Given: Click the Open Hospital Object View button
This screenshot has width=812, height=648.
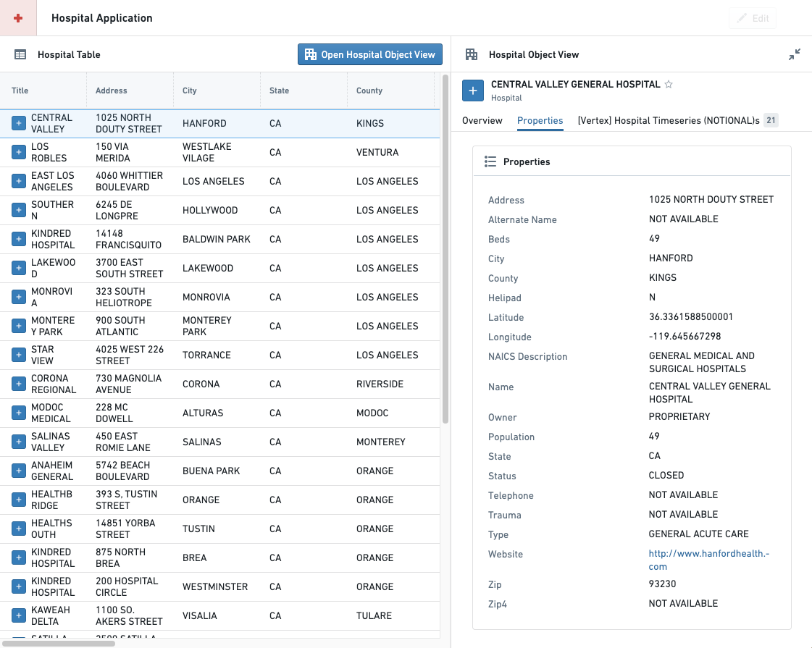Looking at the screenshot, I should pyautogui.click(x=369, y=54).
